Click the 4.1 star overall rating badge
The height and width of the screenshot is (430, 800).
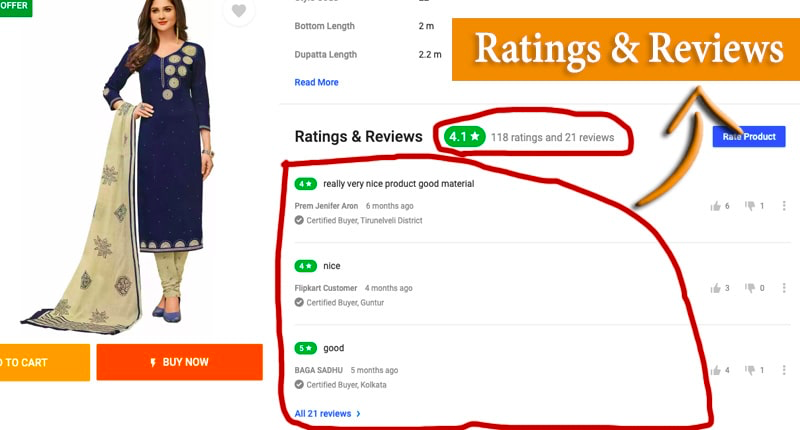pos(464,137)
